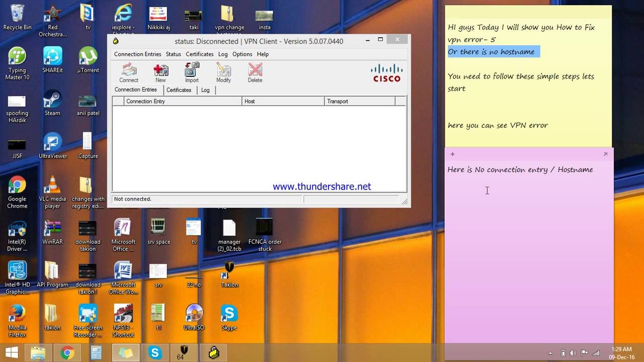Open File Explorer from the taskbar

[38, 353]
